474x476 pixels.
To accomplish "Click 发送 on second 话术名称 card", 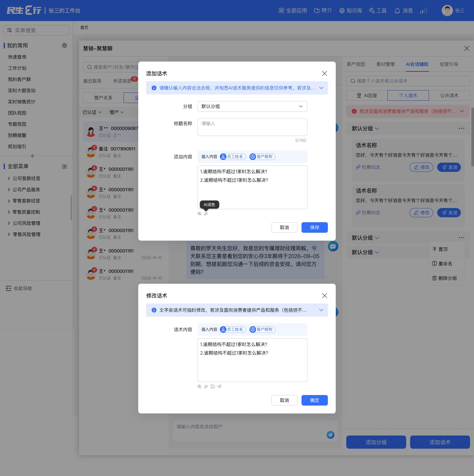I will pyautogui.click(x=449, y=213).
